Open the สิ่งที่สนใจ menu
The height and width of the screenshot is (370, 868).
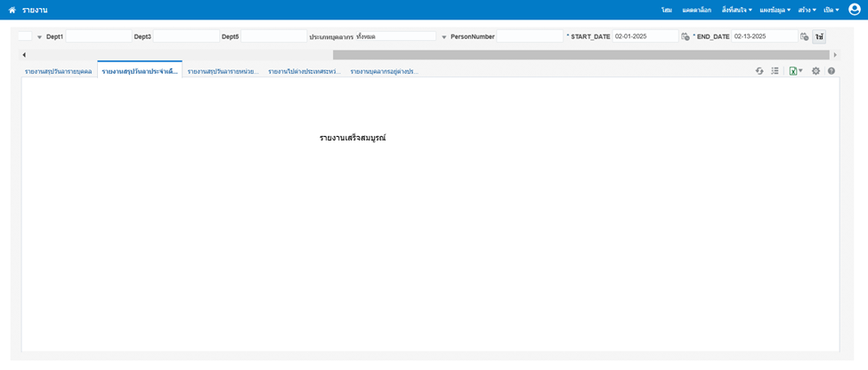click(736, 10)
